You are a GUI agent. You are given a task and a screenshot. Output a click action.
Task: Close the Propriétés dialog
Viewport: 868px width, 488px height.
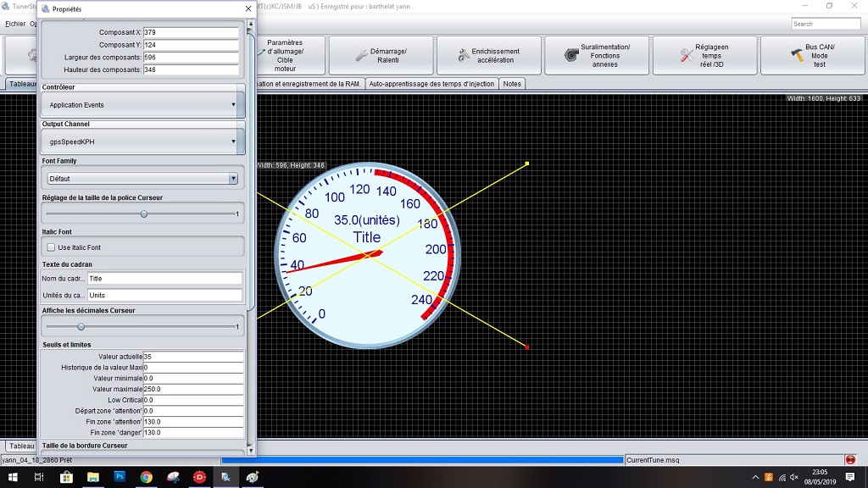(248, 8)
